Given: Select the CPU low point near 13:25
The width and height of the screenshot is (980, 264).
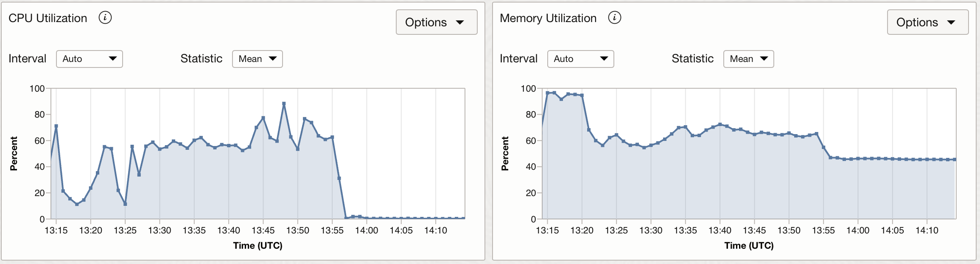Looking at the screenshot, I should (125, 204).
